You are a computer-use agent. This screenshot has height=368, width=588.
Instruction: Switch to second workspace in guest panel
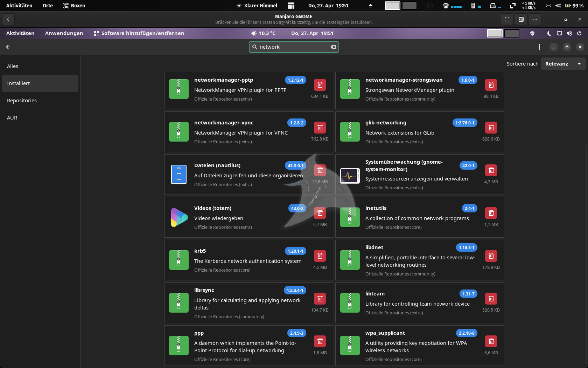point(511,33)
